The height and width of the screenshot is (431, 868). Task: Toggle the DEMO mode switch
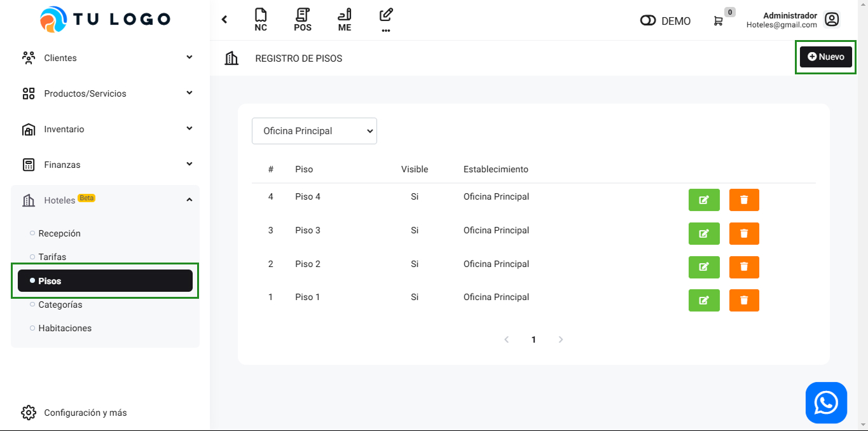tap(648, 21)
